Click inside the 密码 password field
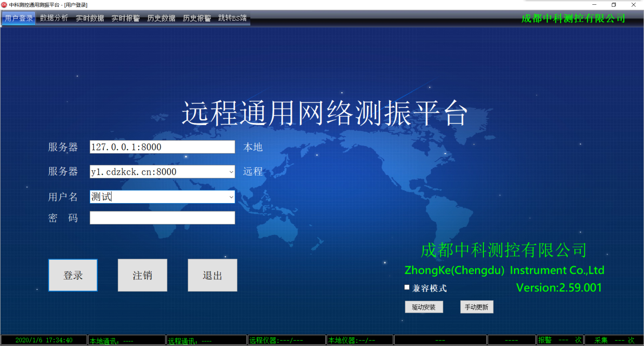The width and height of the screenshot is (644, 346). point(162,217)
